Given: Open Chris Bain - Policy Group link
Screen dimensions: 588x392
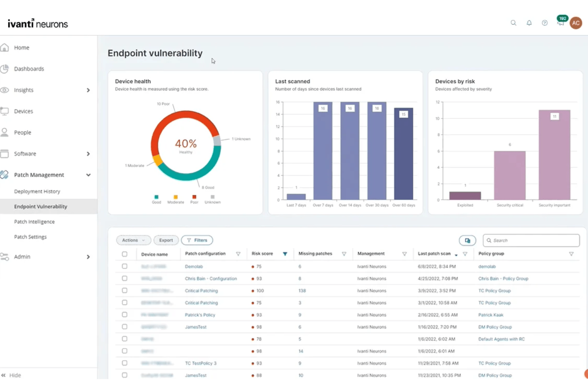Looking at the screenshot, I should pyautogui.click(x=503, y=279).
